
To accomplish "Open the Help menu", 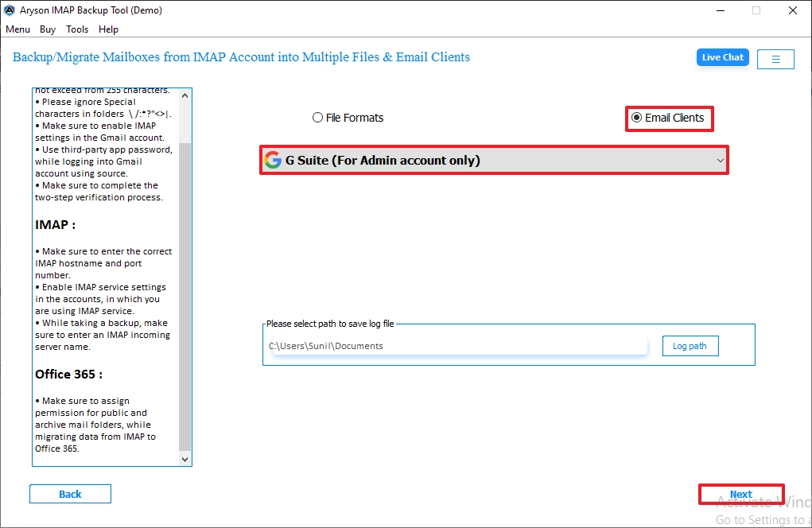I will pyautogui.click(x=108, y=29).
